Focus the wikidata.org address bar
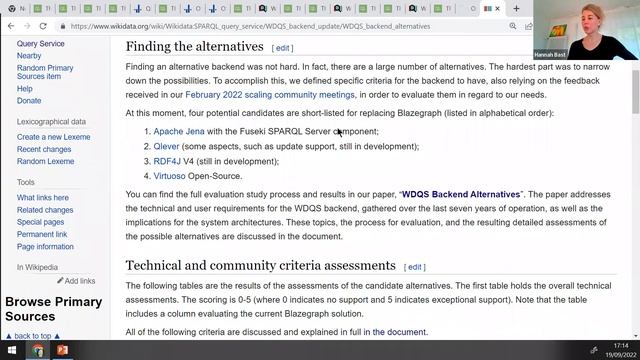Image resolution: width=640 pixels, height=360 pixels. tap(250, 26)
